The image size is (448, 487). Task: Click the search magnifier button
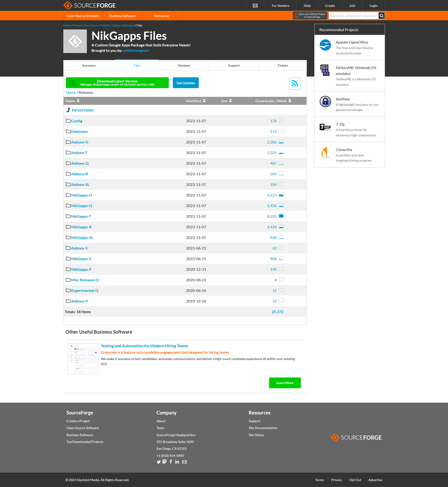[381, 16]
